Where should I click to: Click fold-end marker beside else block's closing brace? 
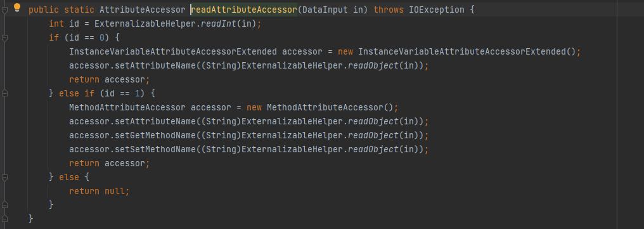pyautogui.click(x=4, y=204)
